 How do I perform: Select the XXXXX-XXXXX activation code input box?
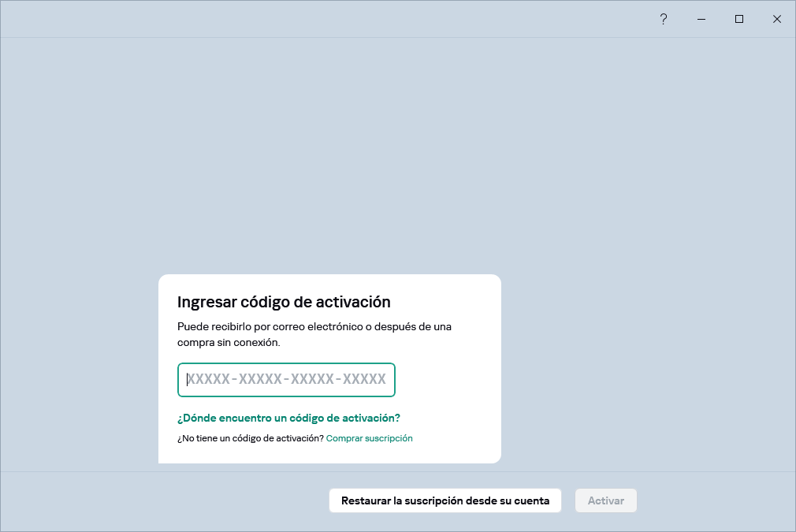(x=286, y=379)
